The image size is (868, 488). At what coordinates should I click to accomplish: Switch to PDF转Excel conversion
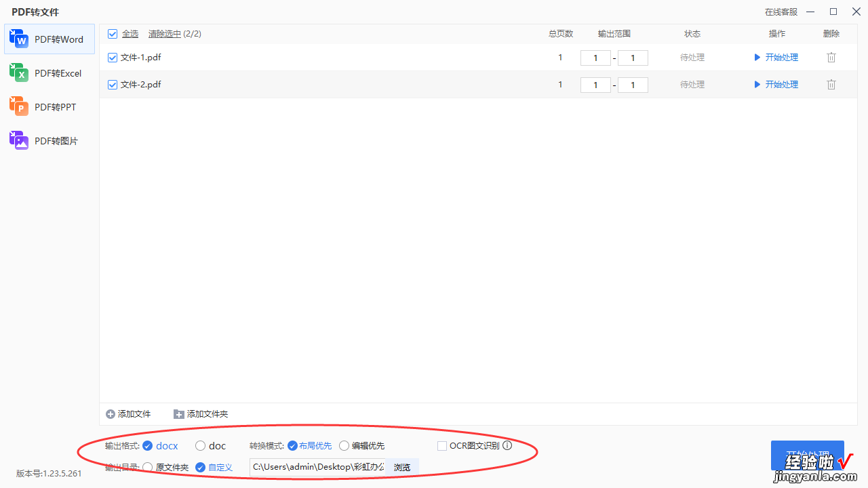pos(50,73)
